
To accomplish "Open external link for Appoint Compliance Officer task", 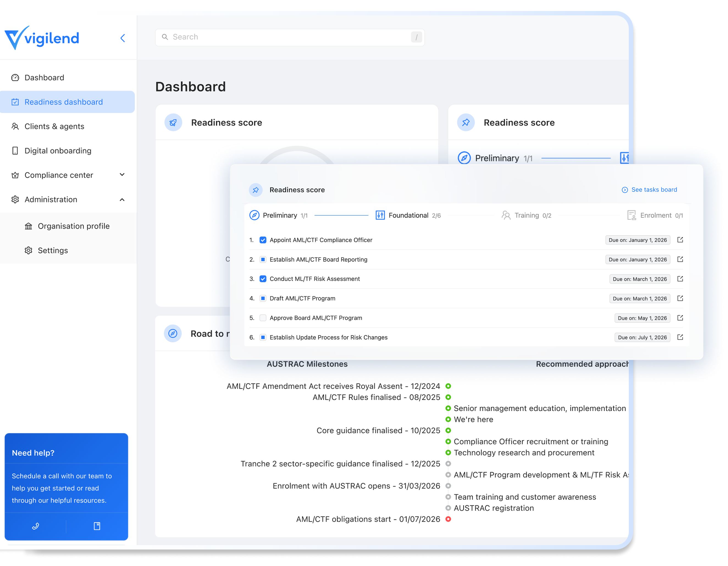I will click(x=680, y=240).
